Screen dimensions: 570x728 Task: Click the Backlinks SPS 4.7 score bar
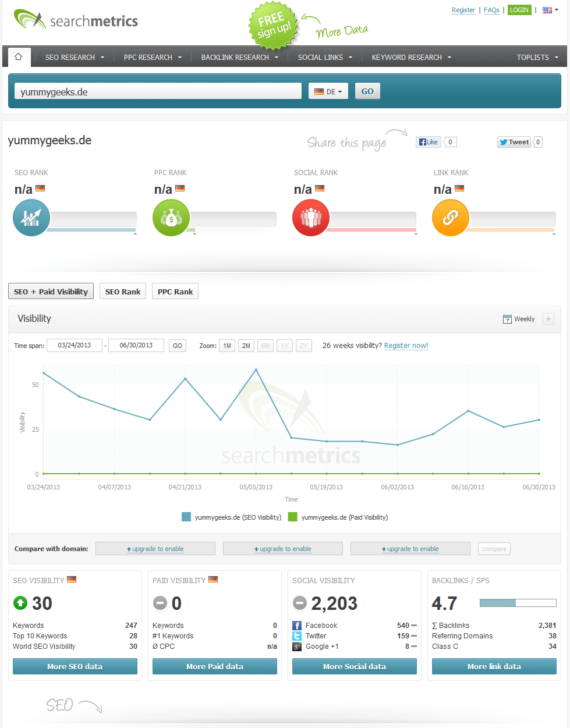point(518,603)
